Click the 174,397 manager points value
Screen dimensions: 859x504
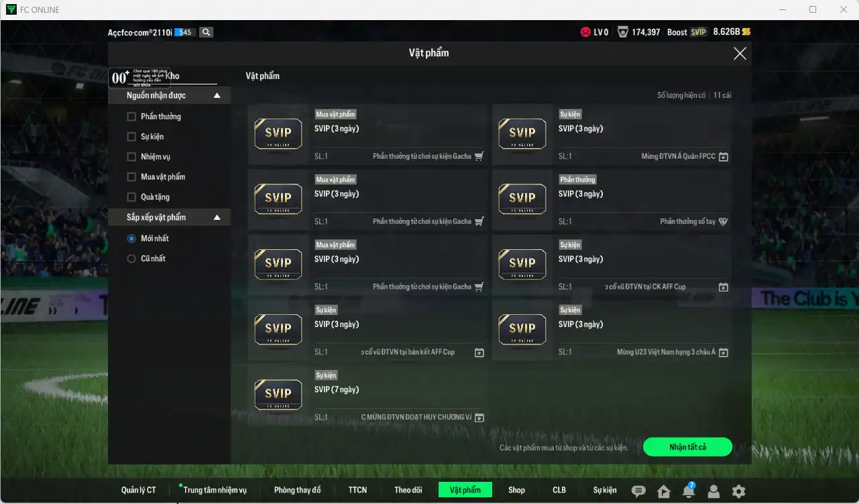(x=646, y=32)
